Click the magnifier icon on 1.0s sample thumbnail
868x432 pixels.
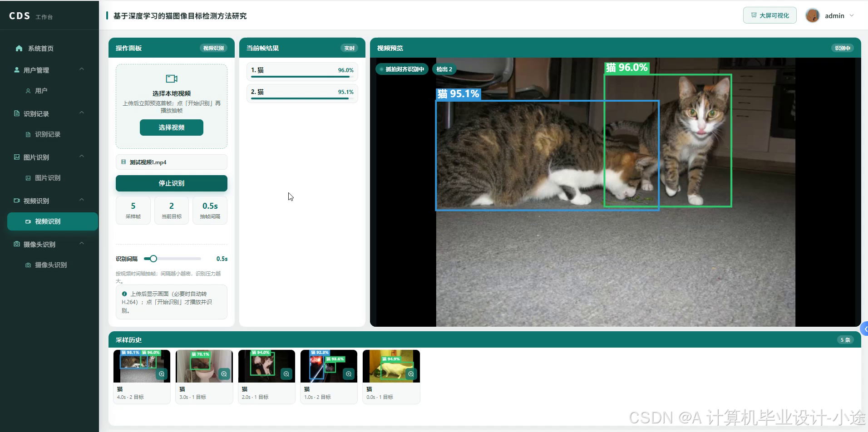(x=349, y=374)
